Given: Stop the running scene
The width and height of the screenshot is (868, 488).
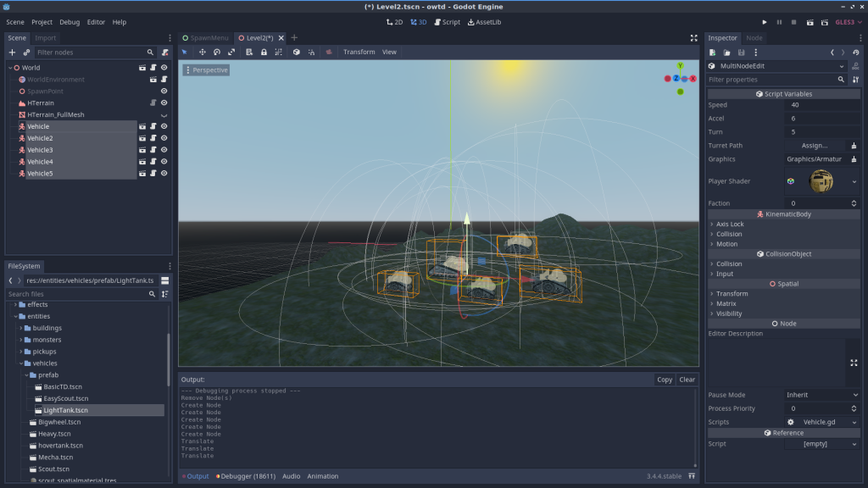Looking at the screenshot, I should point(793,22).
